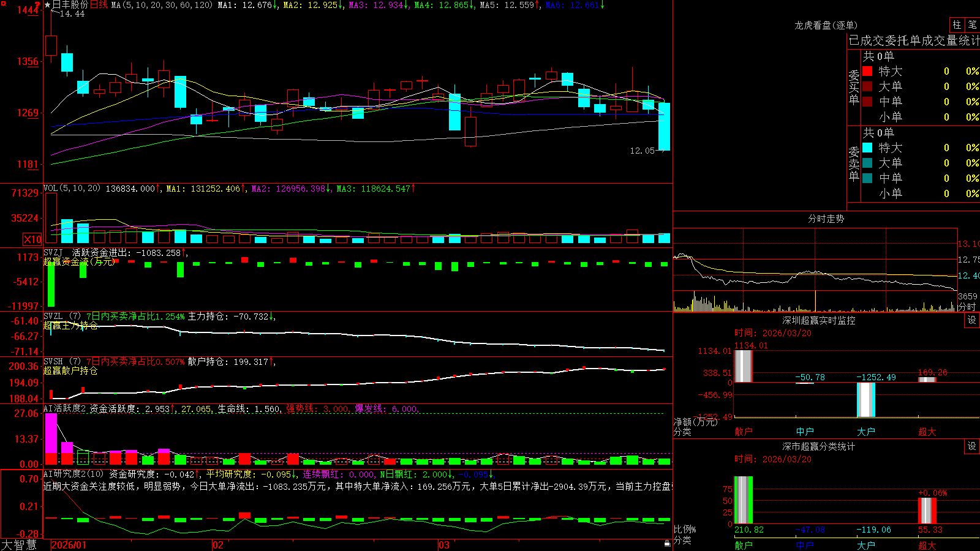Click the 散户 bar in 深圳超赢实时监控

point(743,366)
